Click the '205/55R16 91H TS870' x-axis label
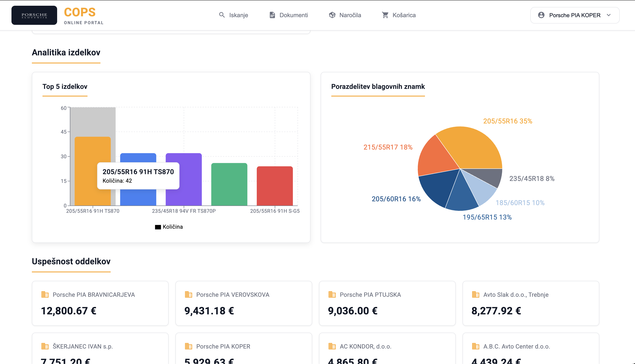 click(93, 211)
